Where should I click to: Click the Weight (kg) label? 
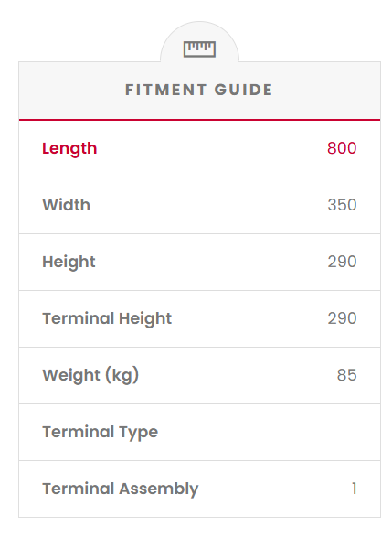pyautogui.click(x=90, y=376)
